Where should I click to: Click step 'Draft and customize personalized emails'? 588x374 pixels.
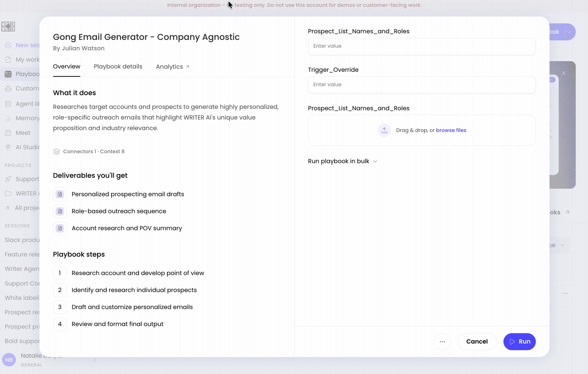(132, 307)
